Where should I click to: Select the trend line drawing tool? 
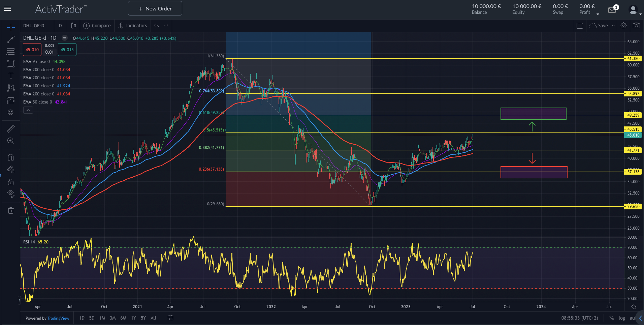pyautogui.click(x=11, y=39)
